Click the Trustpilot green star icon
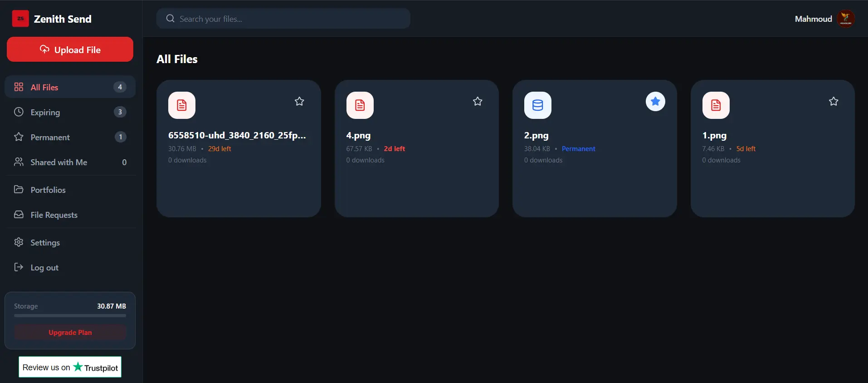The image size is (868, 383). pyautogui.click(x=78, y=367)
